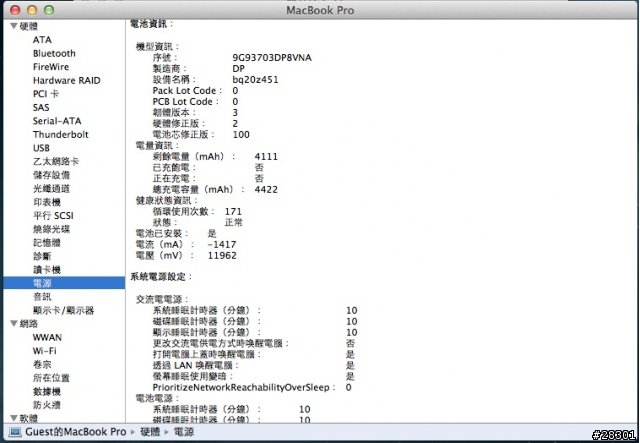Select Hardware RAID in the sidebar
The height and width of the screenshot is (443, 640).
click(x=67, y=80)
